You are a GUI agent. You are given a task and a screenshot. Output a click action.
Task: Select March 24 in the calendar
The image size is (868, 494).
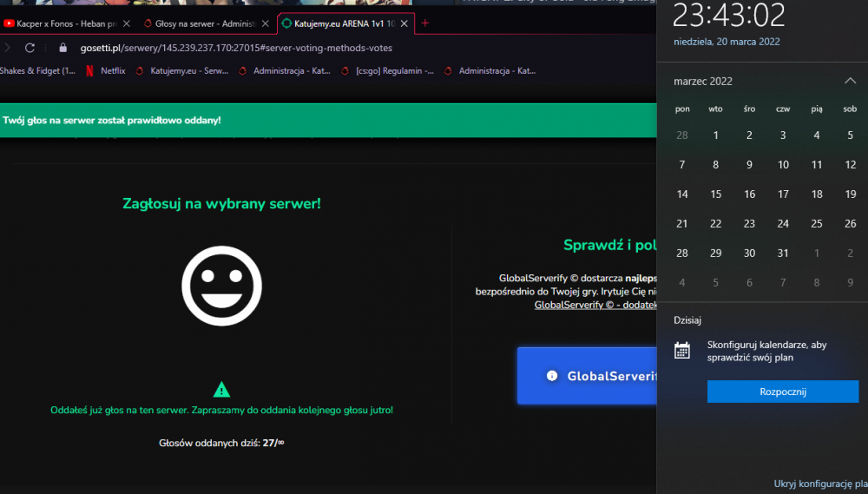pyautogui.click(x=783, y=224)
